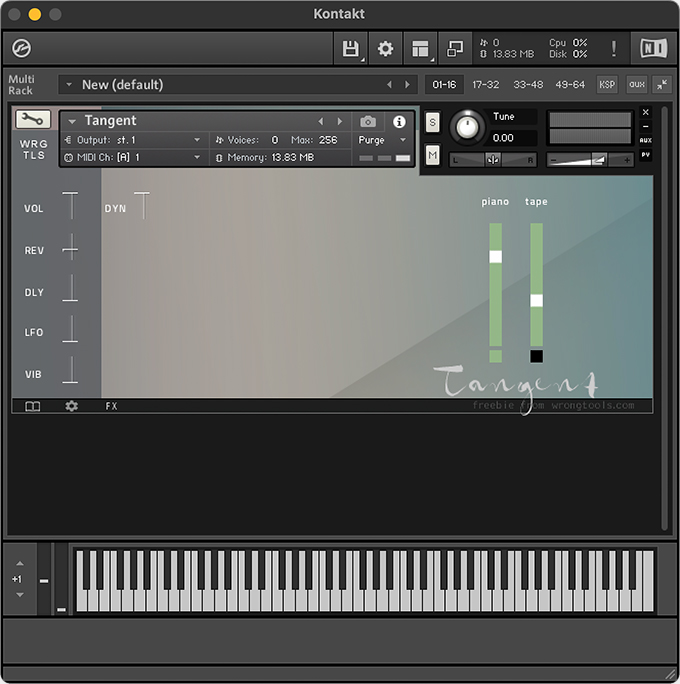Load the previous instrument arrow
The image size is (680, 684).
[321, 121]
